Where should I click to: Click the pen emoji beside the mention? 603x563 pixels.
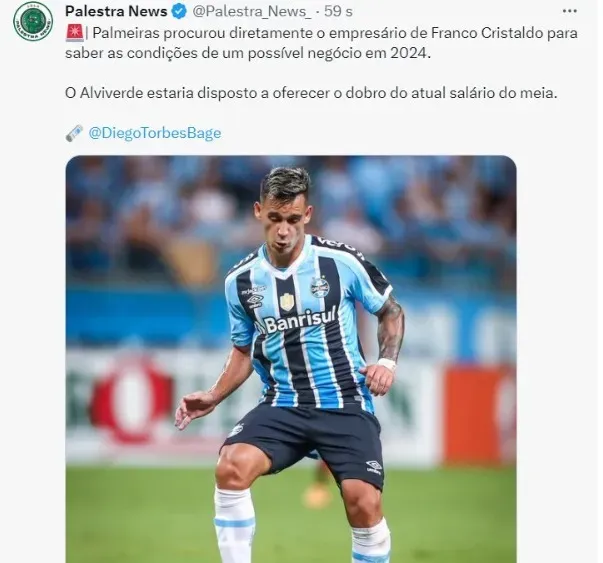74,133
